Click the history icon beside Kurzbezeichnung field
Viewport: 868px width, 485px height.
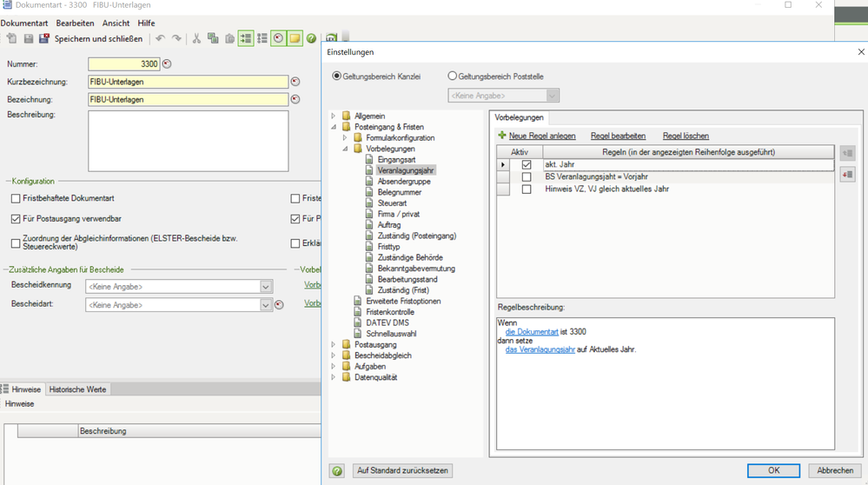pyautogui.click(x=295, y=82)
